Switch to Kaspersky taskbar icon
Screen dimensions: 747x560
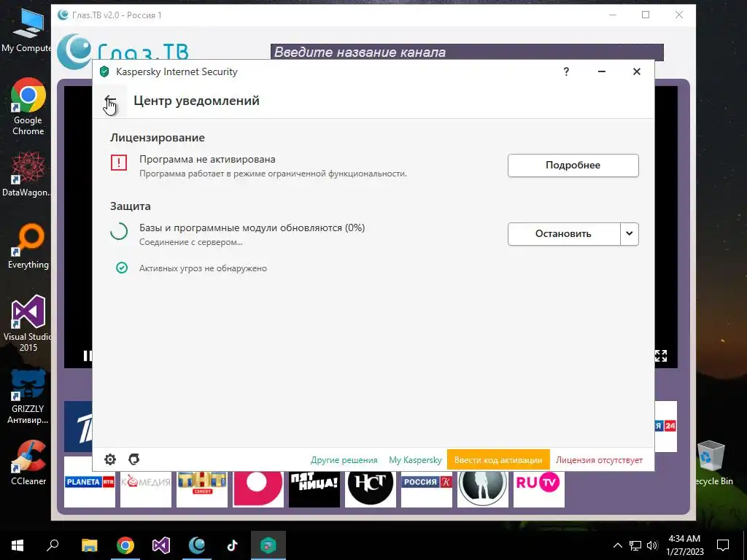point(268,545)
